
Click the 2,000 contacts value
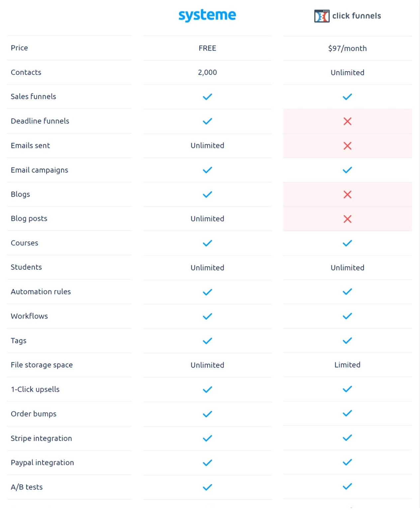pyautogui.click(x=207, y=72)
